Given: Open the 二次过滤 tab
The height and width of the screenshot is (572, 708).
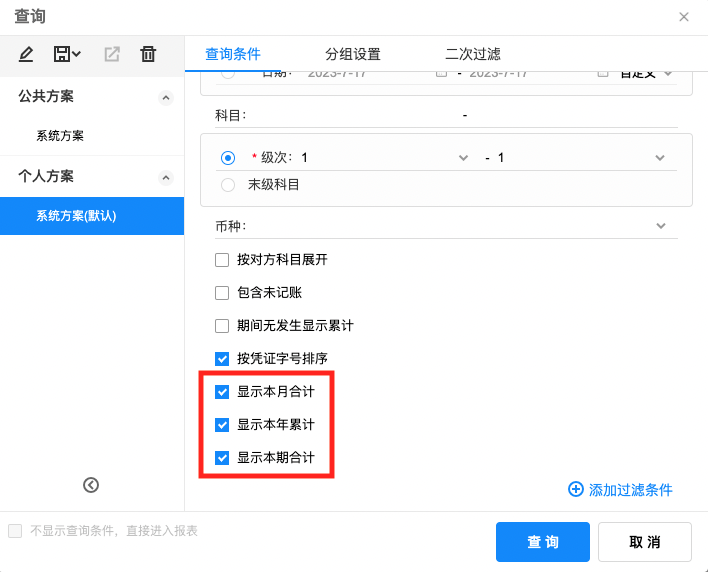Looking at the screenshot, I should tap(472, 54).
